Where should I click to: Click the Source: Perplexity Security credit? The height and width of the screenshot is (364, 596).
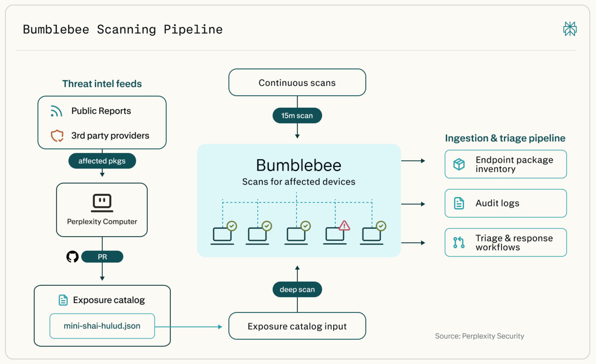click(x=479, y=336)
